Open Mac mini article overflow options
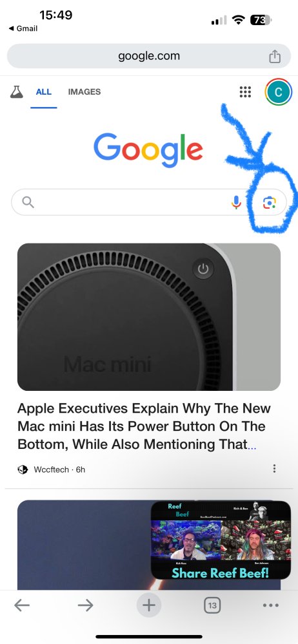Image resolution: width=298 pixels, height=644 pixels. [x=275, y=469]
